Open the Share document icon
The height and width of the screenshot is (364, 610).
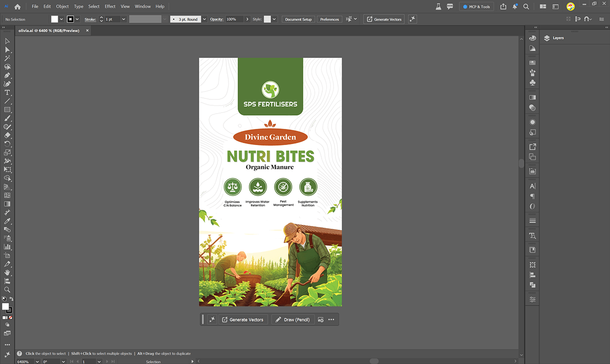click(503, 6)
